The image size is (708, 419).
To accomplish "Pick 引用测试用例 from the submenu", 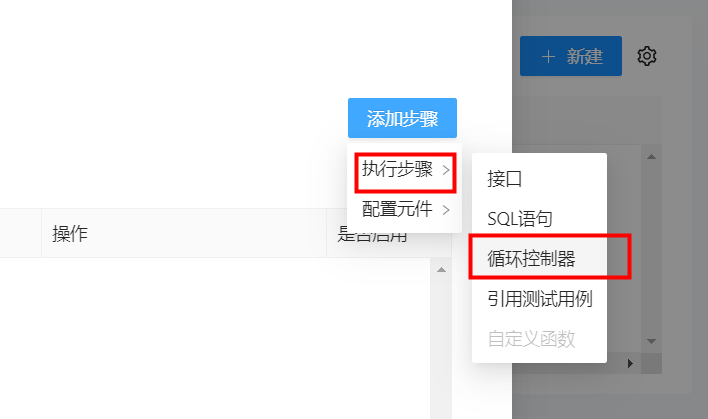I will (539, 299).
